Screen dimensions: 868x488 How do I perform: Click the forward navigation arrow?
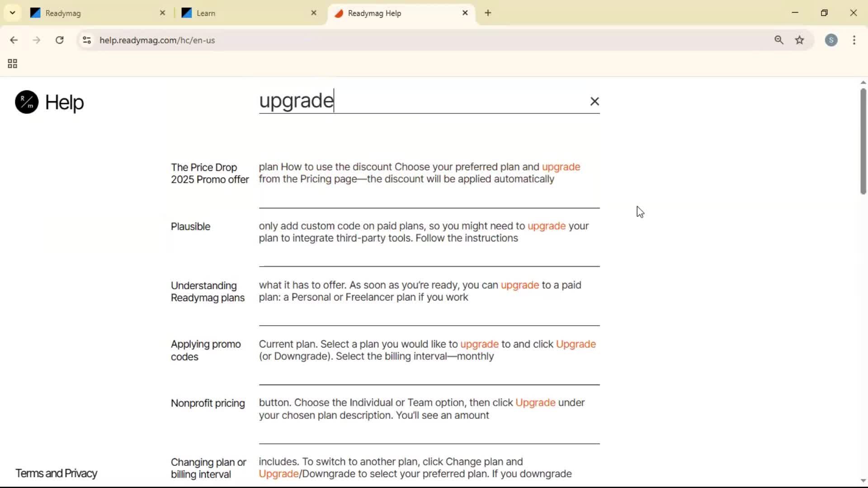pos(36,40)
